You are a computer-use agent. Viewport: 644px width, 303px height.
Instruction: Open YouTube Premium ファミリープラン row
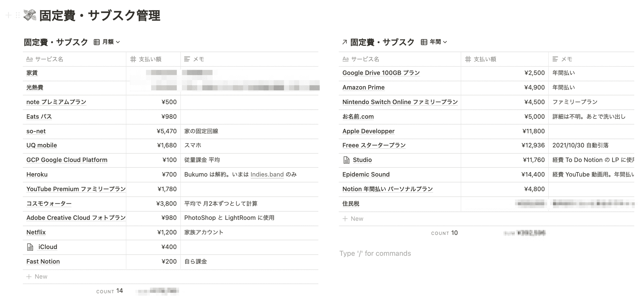[76, 189]
